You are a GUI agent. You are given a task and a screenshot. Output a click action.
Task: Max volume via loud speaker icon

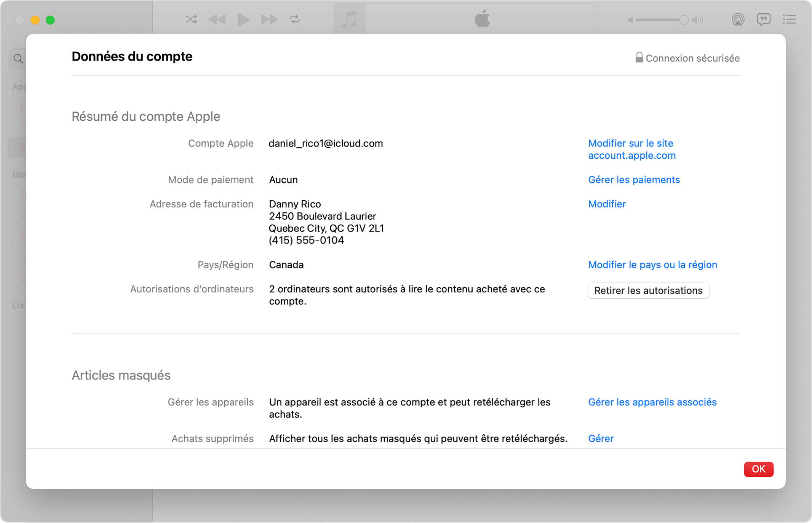(697, 20)
